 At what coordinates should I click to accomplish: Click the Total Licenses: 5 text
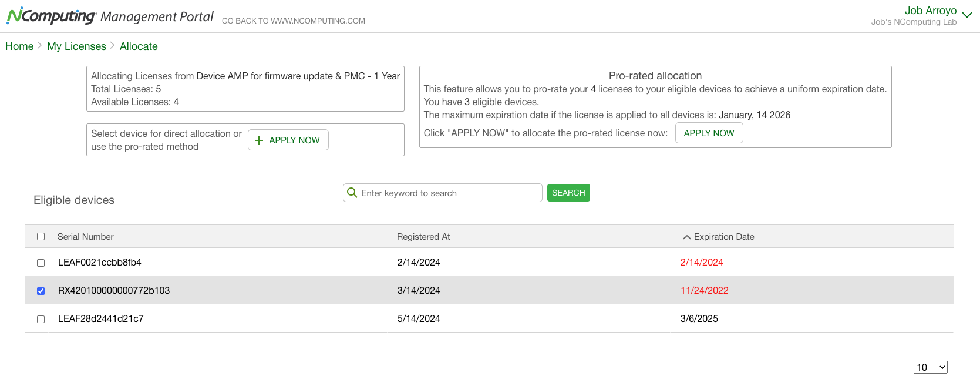[126, 89]
